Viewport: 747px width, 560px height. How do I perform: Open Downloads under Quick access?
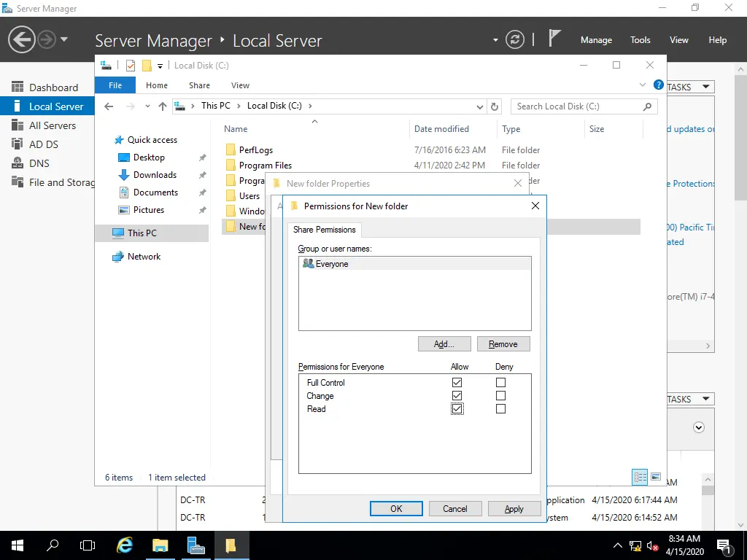click(x=155, y=175)
